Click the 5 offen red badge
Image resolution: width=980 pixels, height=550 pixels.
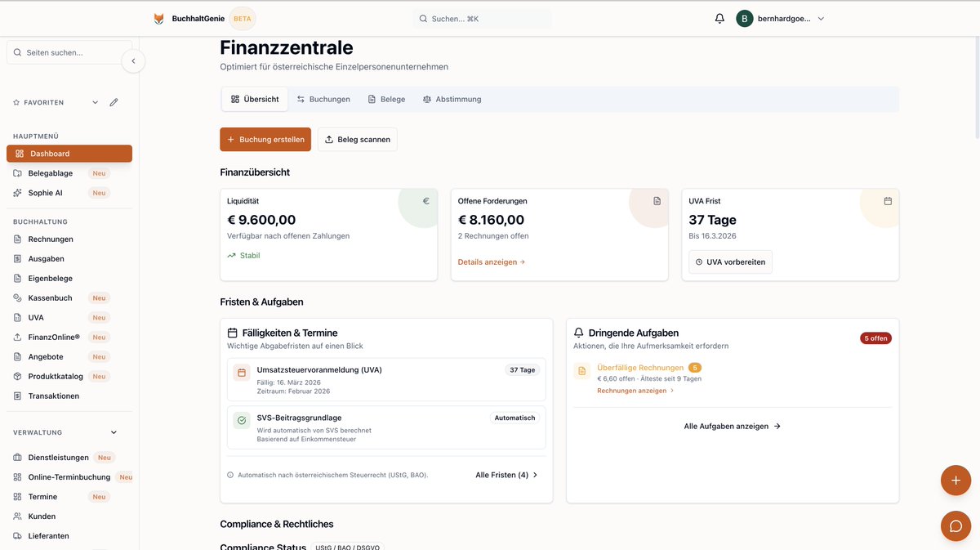pyautogui.click(x=875, y=338)
